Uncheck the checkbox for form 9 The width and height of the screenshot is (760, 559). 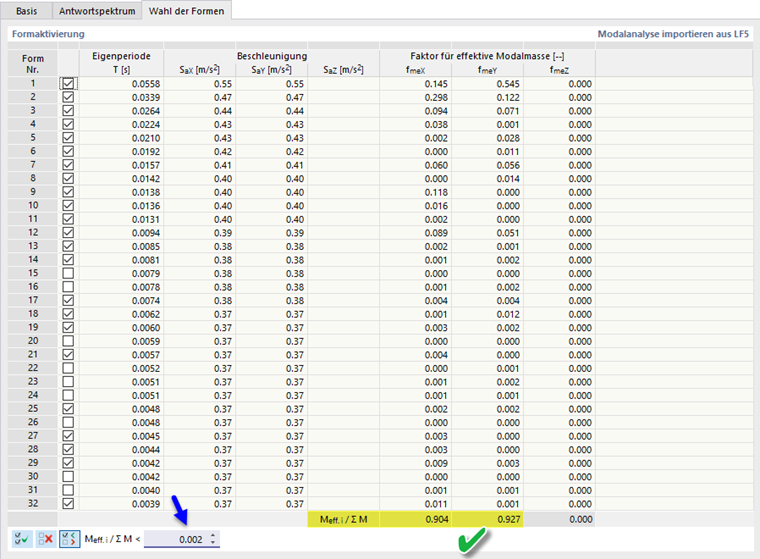coord(68,192)
